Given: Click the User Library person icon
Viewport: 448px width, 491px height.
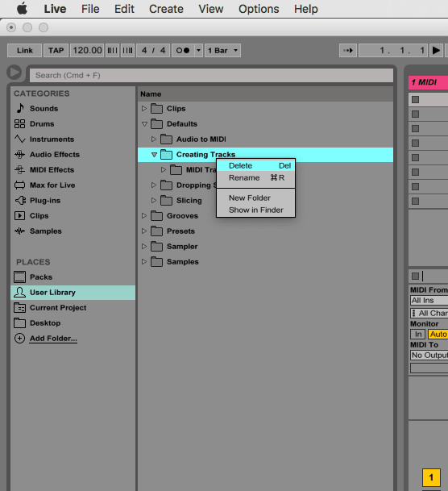Looking at the screenshot, I should coord(19,293).
